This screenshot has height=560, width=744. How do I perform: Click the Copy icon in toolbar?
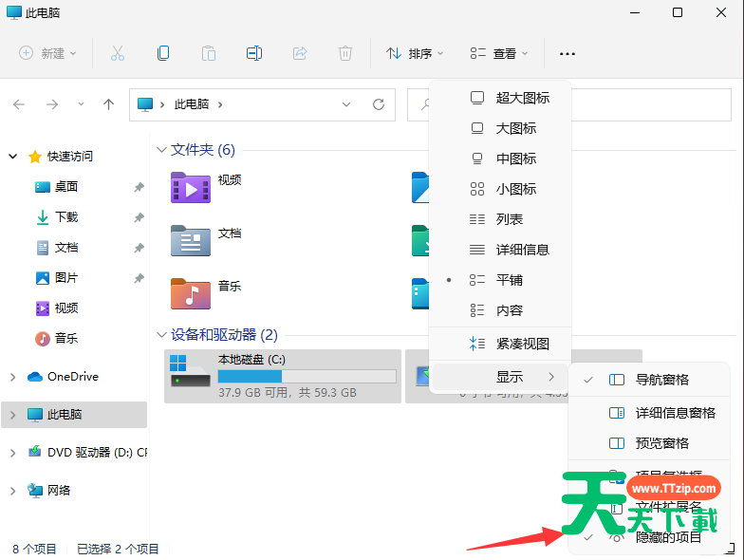(x=163, y=53)
